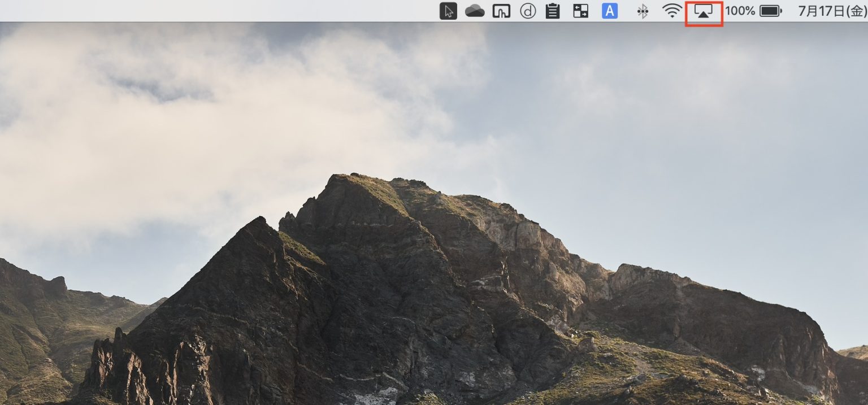Open the blue 'A' input source menu
The width and height of the screenshot is (868, 405).
(610, 11)
